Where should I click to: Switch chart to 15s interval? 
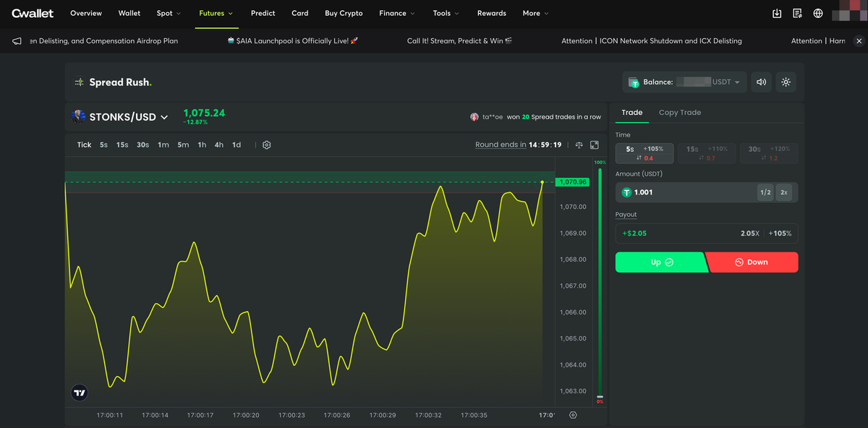click(x=122, y=145)
